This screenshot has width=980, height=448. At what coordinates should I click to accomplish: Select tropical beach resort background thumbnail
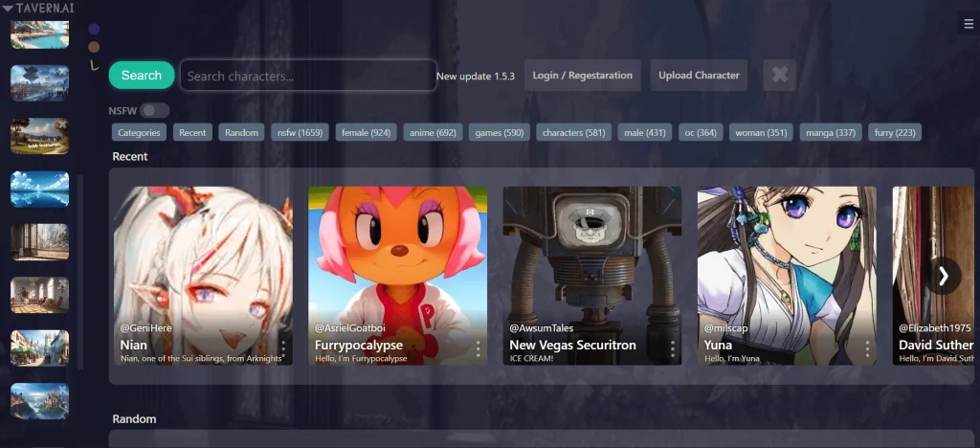[40, 34]
